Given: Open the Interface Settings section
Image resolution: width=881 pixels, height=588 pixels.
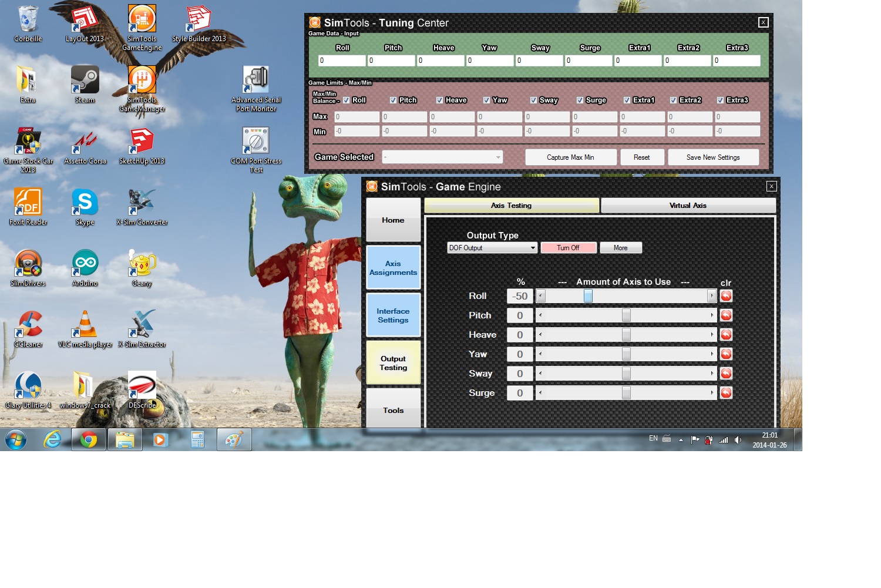Looking at the screenshot, I should coord(394,315).
